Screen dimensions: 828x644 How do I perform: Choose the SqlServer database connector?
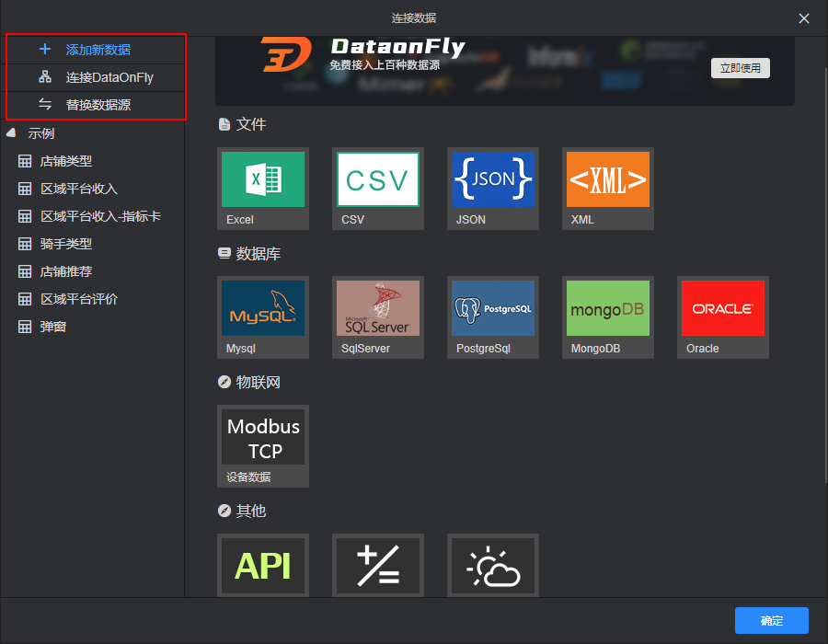(378, 317)
